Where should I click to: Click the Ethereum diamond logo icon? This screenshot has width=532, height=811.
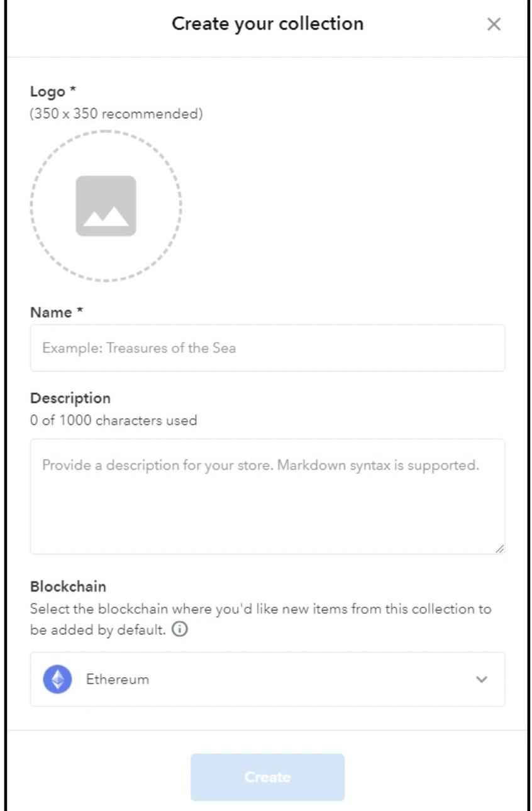click(x=57, y=680)
